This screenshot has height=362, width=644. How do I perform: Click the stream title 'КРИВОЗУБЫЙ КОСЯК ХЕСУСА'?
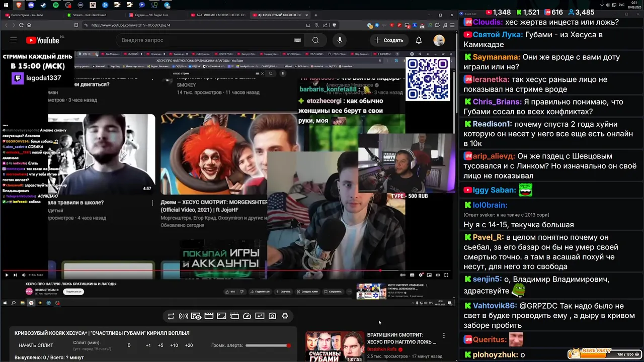(102, 333)
